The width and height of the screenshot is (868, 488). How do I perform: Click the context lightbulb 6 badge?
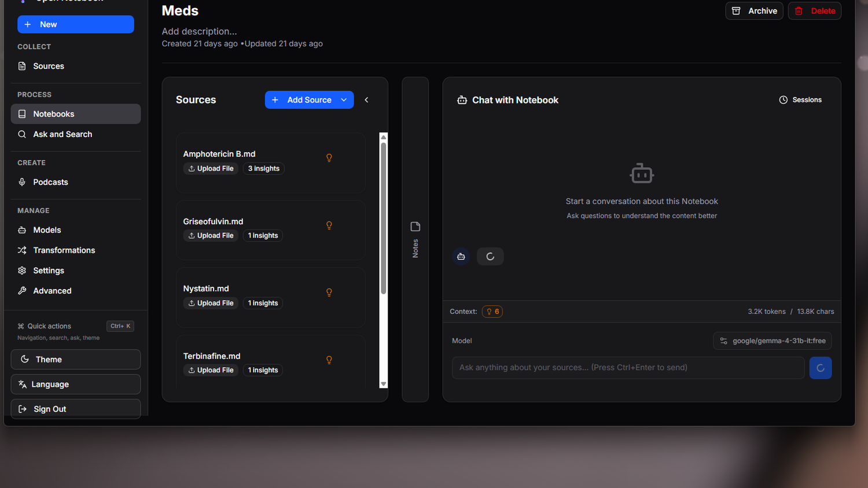click(x=492, y=312)
